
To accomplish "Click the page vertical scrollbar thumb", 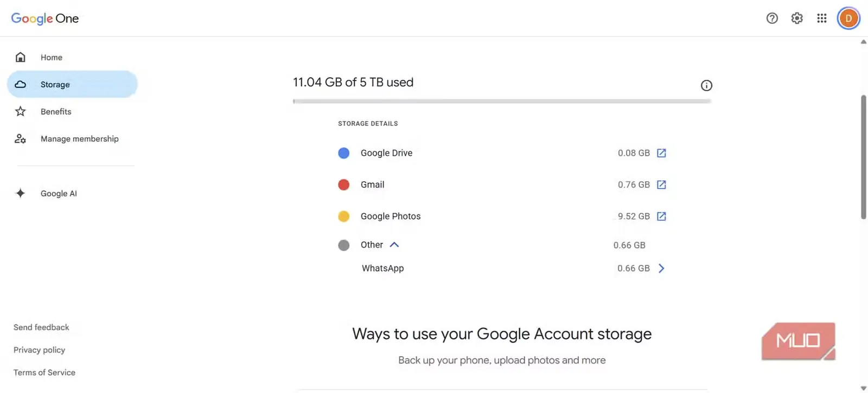I will point(863,157).
